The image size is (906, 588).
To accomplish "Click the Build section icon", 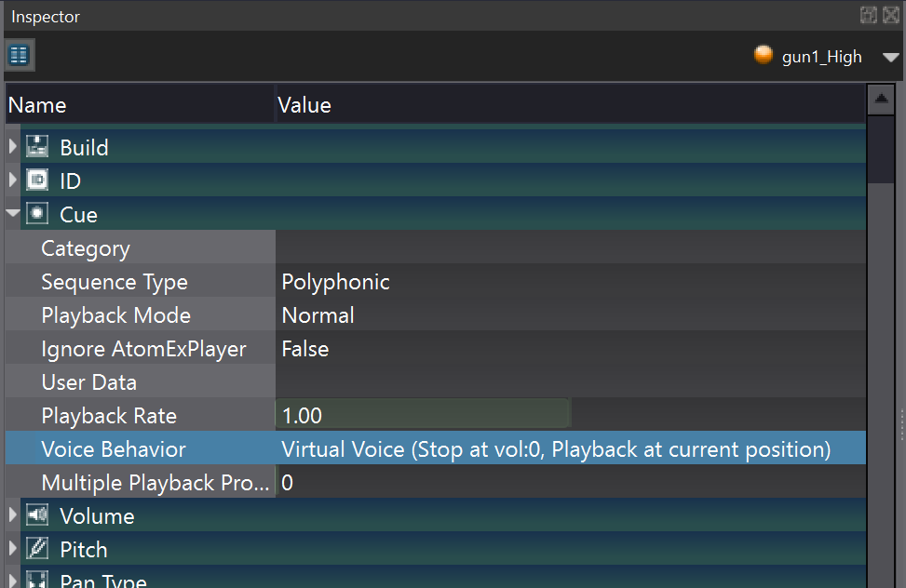I will (37, 147).
